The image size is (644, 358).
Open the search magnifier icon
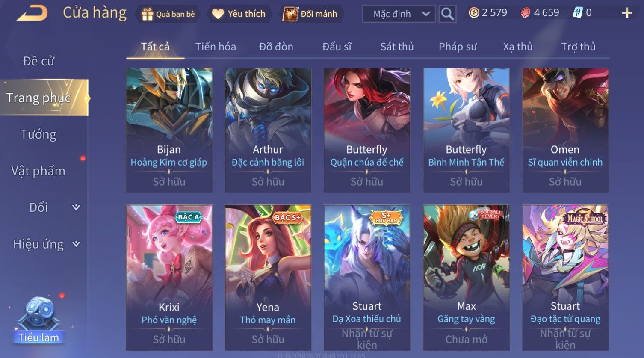[x=447, y=14]
